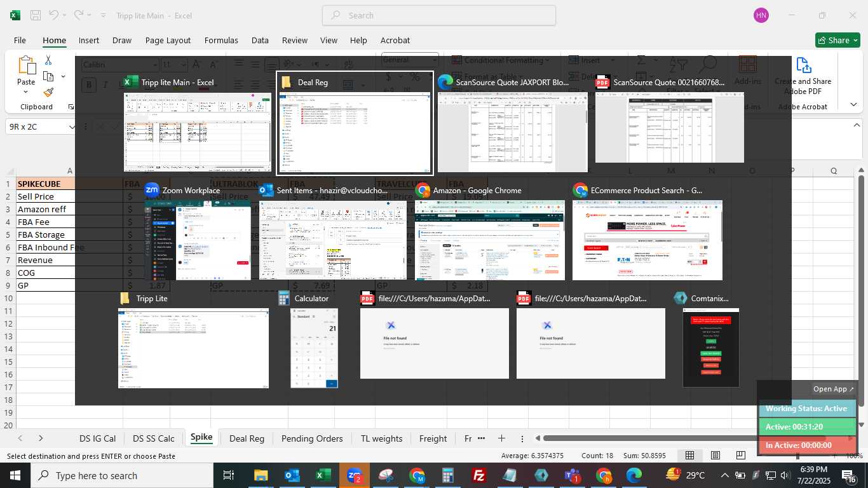Click the Windows taskbar search field
This screenshot has height=488, width=868.
[x=122, y=475]
